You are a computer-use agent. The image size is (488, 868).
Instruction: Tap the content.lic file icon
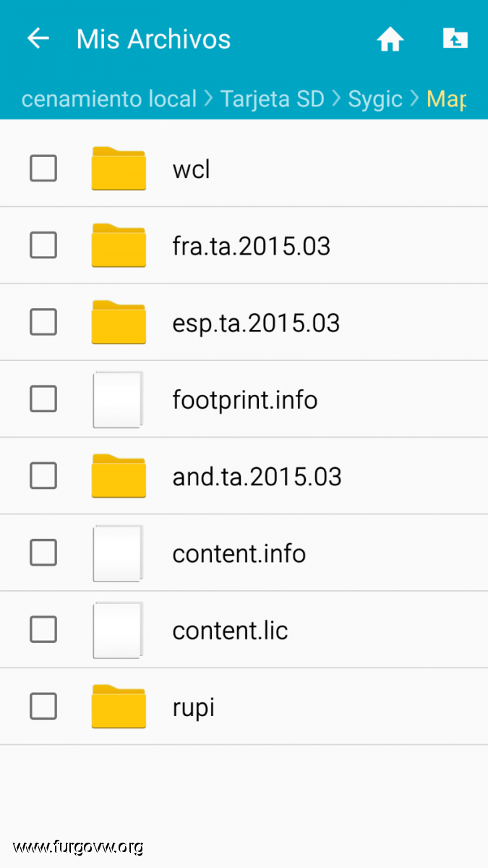(118, 630)
